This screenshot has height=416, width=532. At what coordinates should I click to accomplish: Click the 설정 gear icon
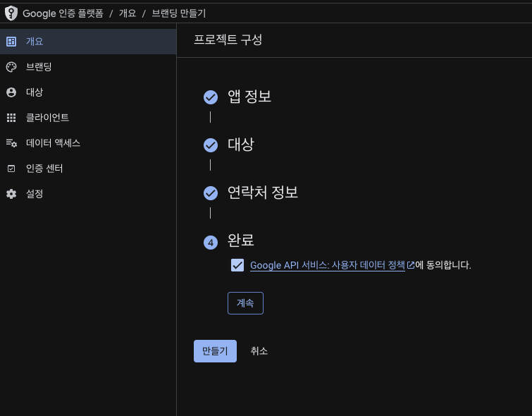tap(11, 194)
